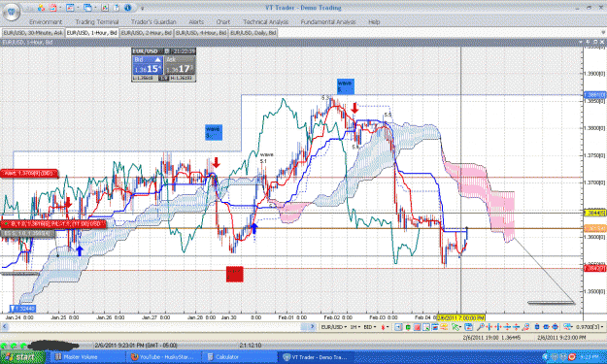Image resolution: width=607 pixels, height=364 pixels.
Task: Select the red Alert 1.3709 line label
Action: point(29,174)
